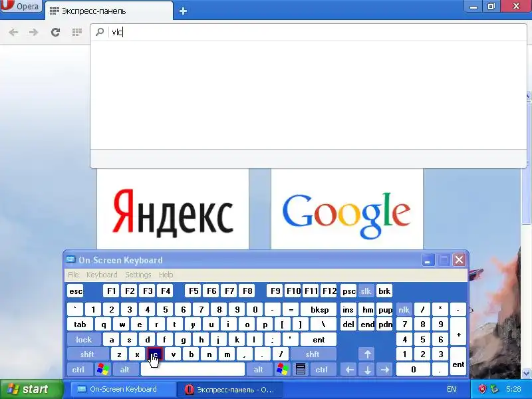Open the Keyboard menu of On-Screen Keyboard

tap(102, 275)
